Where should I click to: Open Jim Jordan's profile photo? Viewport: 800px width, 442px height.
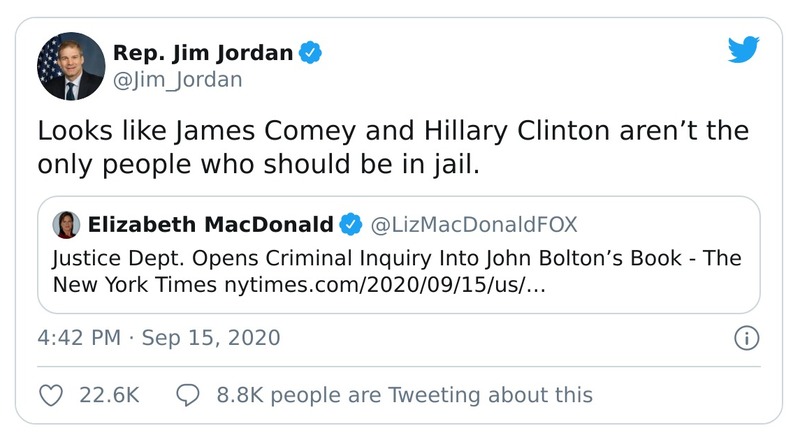click(69, 66)
